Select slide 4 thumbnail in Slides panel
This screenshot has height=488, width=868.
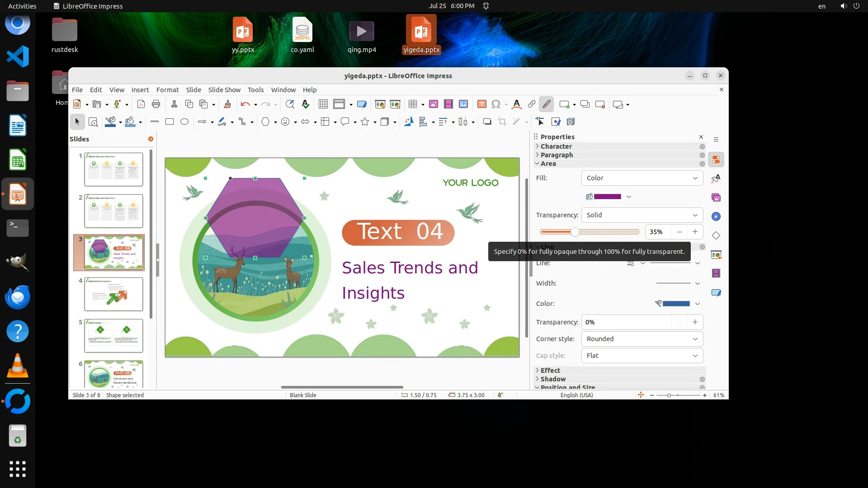tap(113, 294)
